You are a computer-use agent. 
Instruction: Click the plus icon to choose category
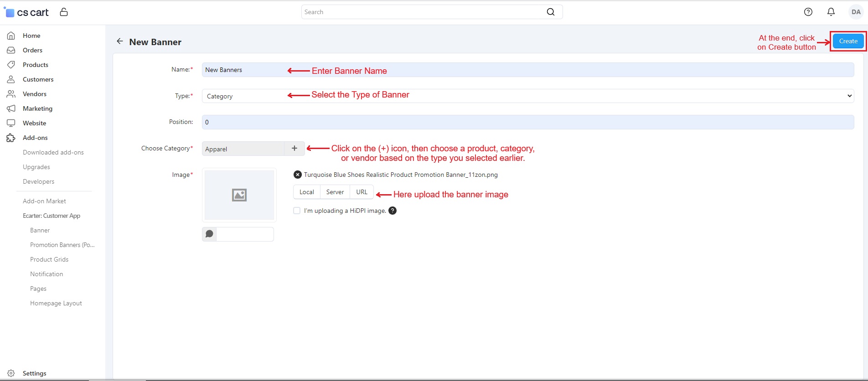[x=294, y=149]
